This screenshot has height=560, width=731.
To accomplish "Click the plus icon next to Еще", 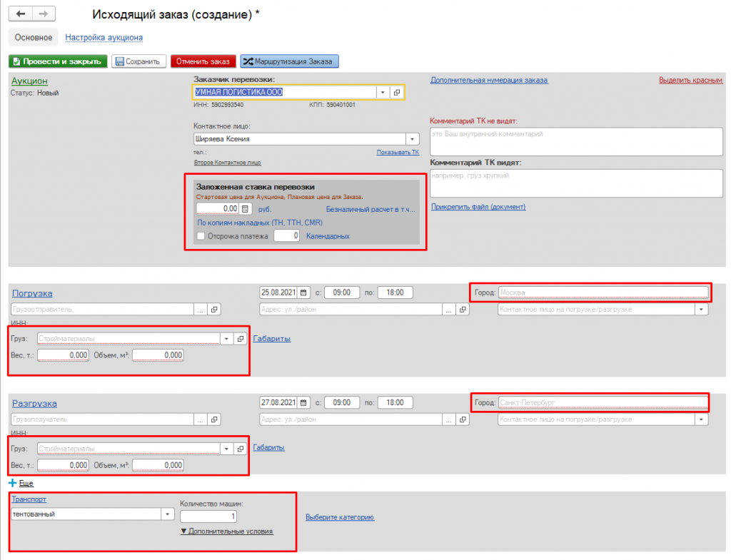I will (x=13, y=483).
